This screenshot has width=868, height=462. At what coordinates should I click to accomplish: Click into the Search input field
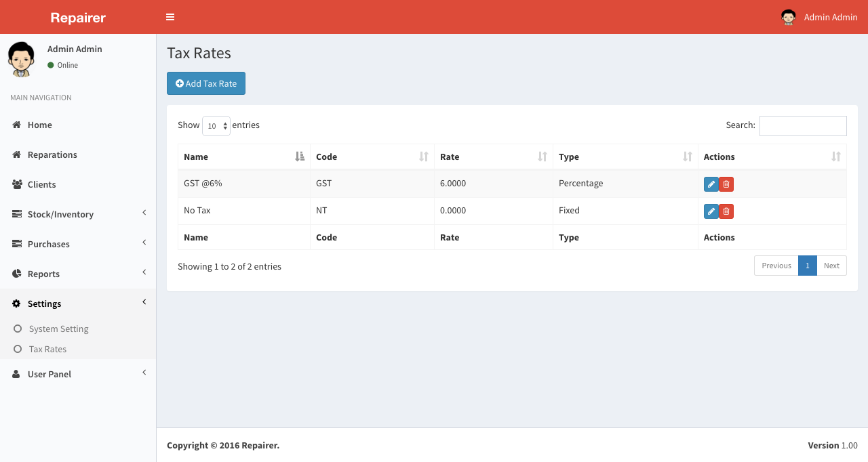click(803, 126)
